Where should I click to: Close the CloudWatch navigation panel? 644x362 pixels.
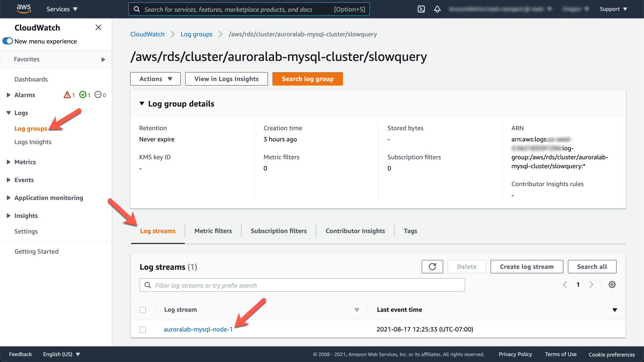pos(98,28)
